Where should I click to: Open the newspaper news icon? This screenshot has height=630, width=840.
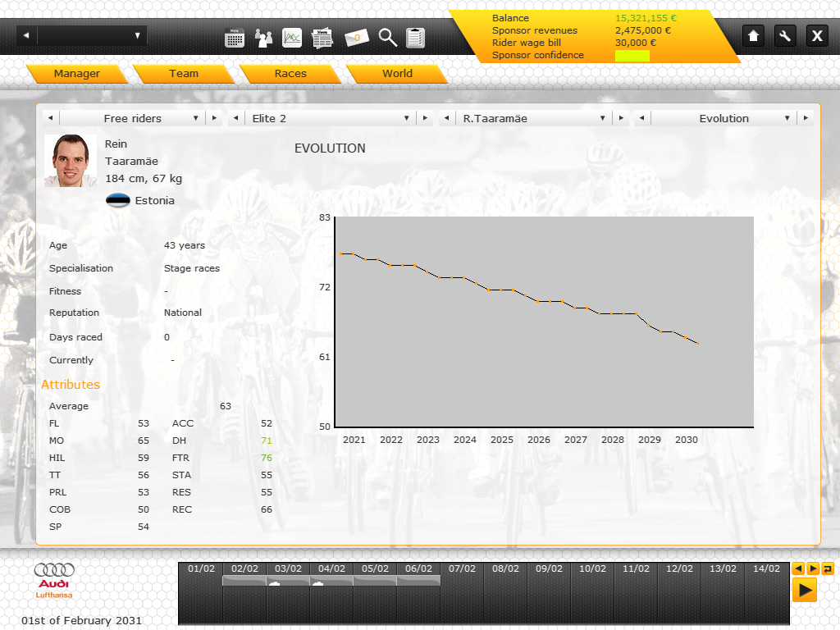click(x=322, y=38)
